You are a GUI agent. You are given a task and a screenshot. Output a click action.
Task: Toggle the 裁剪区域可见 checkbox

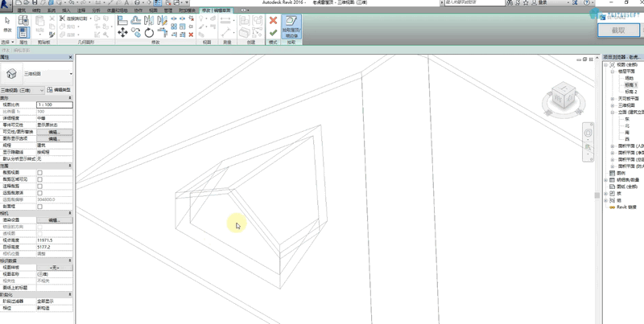39,179
